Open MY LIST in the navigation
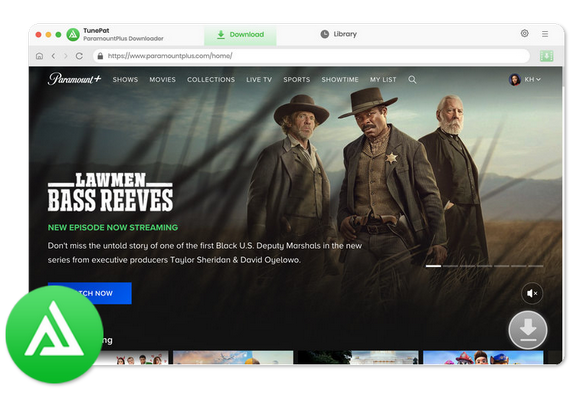The width and height of the screenshot is (570, 400). (x=383, y=80)
